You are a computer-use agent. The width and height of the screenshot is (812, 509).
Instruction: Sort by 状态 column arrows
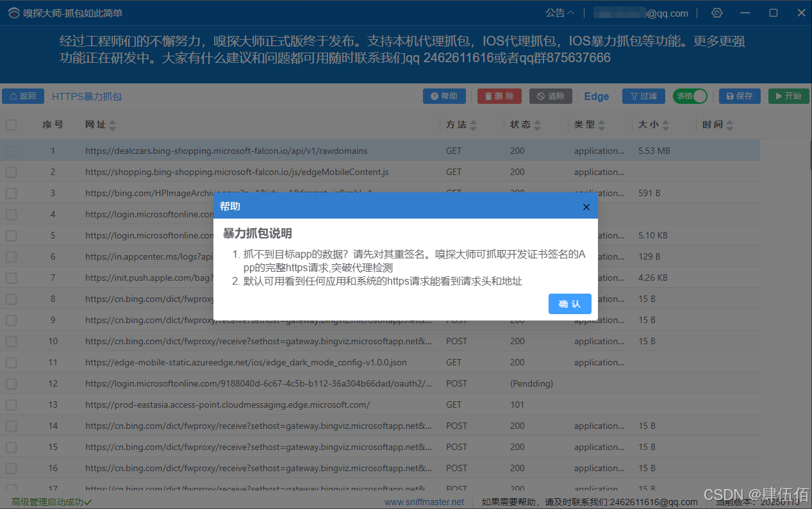pos(537,125)
